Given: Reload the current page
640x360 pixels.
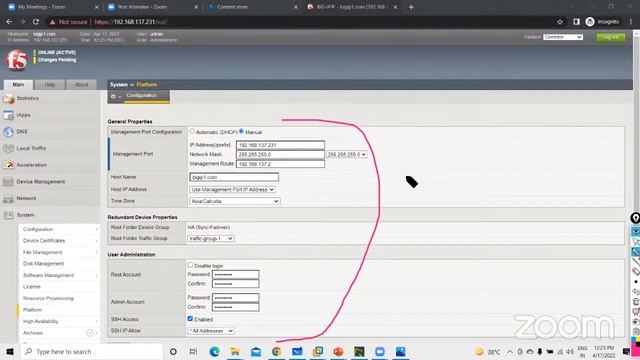Looking at the screenshot, I should point(36,22).
